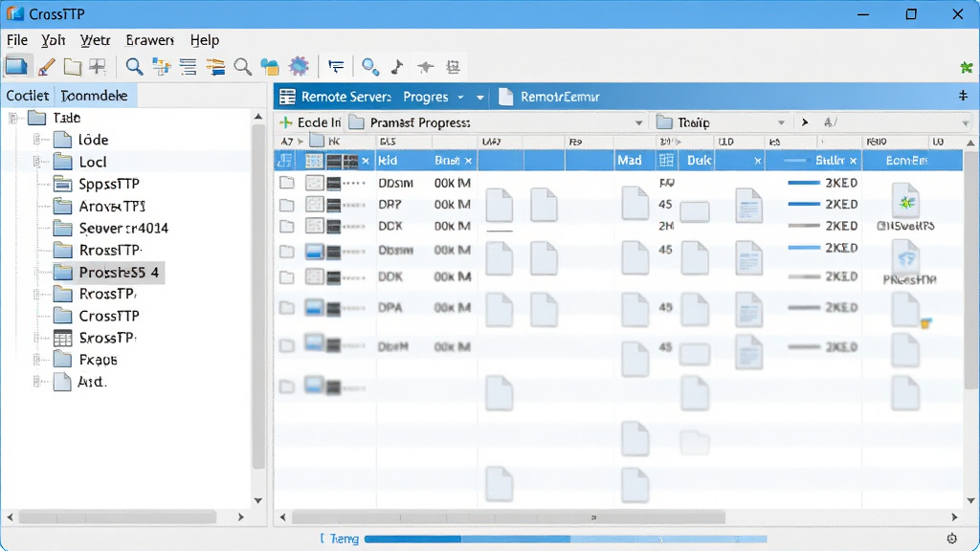Click the second magnifier toolbar icon
980x551 pixels.
coord(242,66)
